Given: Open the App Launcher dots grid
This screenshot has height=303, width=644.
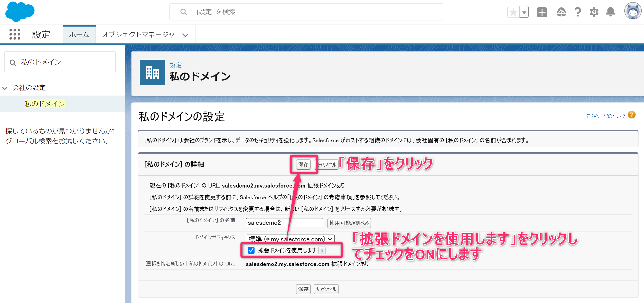Looking at the screenshot, I should 15,34.
